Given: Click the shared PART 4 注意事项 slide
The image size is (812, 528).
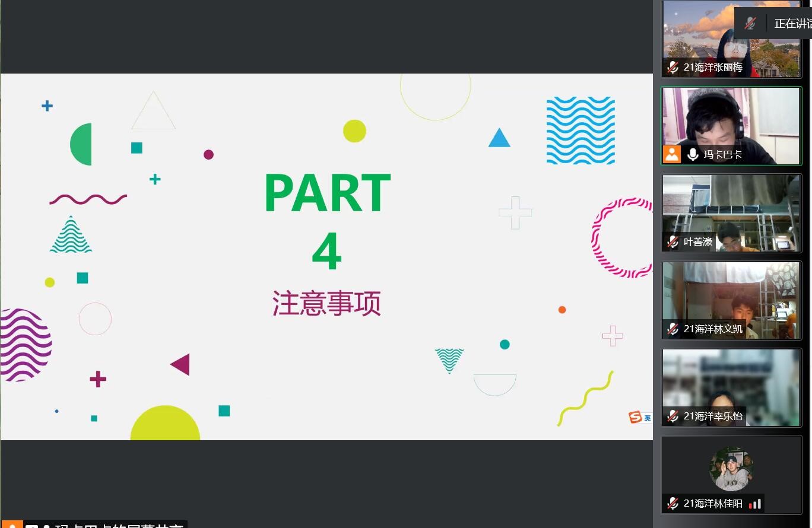Looking at the screenshot, I should [x=326, y=256].
